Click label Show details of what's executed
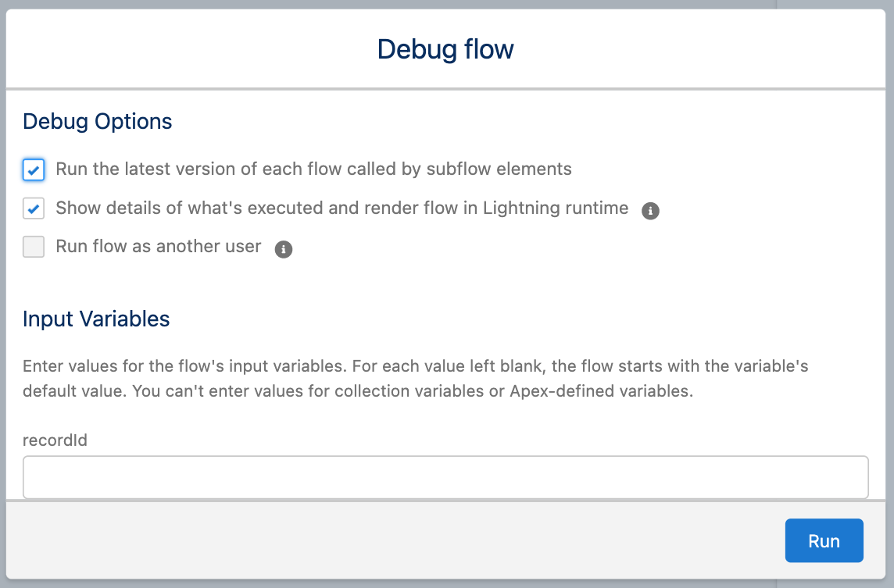 342,208
